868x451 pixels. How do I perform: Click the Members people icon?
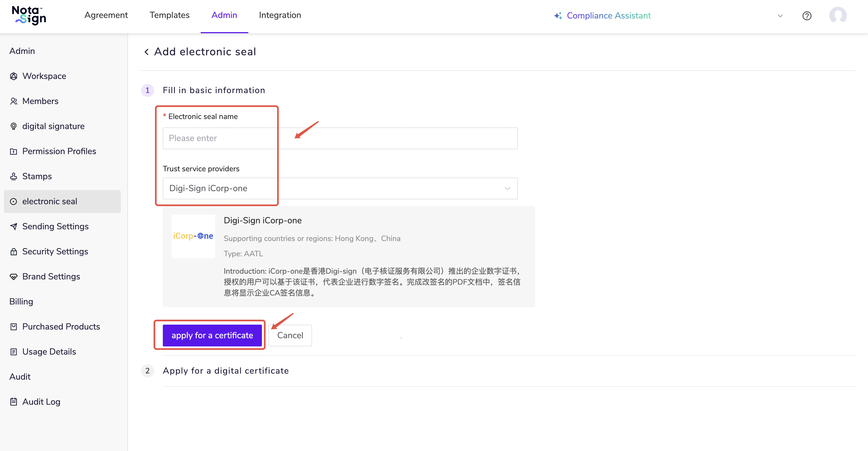(14, 101)
